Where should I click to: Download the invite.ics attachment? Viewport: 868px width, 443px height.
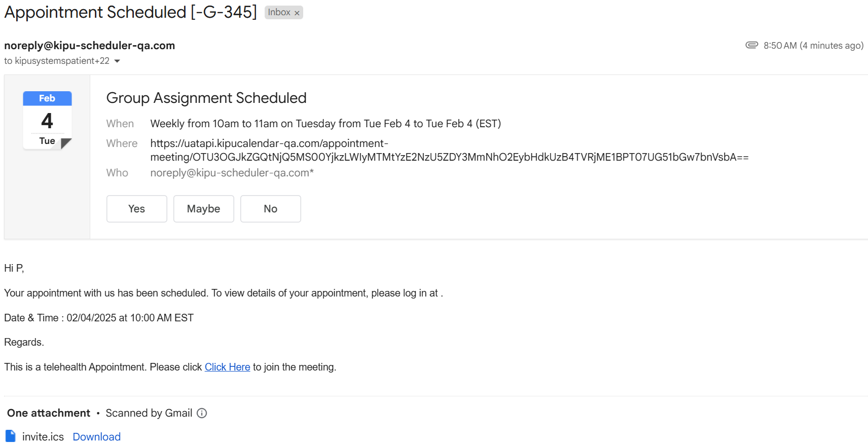96,436
